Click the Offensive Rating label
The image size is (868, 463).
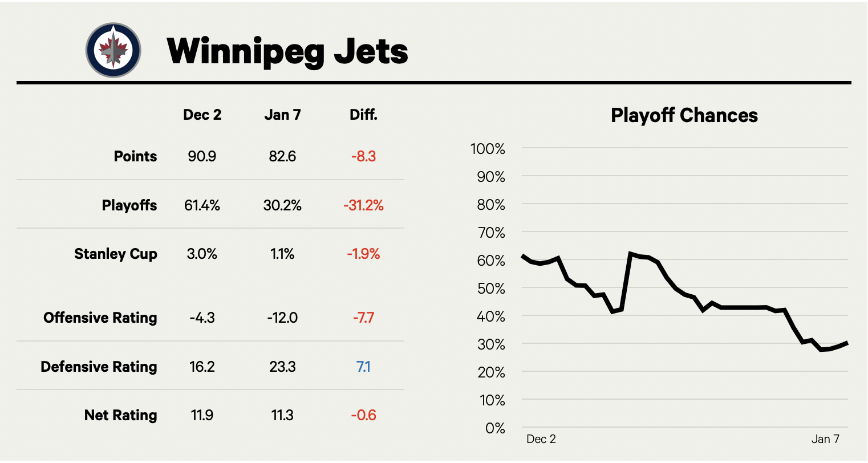tap(100, 318)
